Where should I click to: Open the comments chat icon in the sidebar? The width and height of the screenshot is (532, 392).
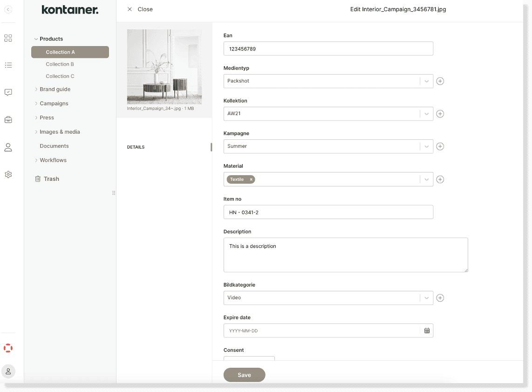(8, 92)
